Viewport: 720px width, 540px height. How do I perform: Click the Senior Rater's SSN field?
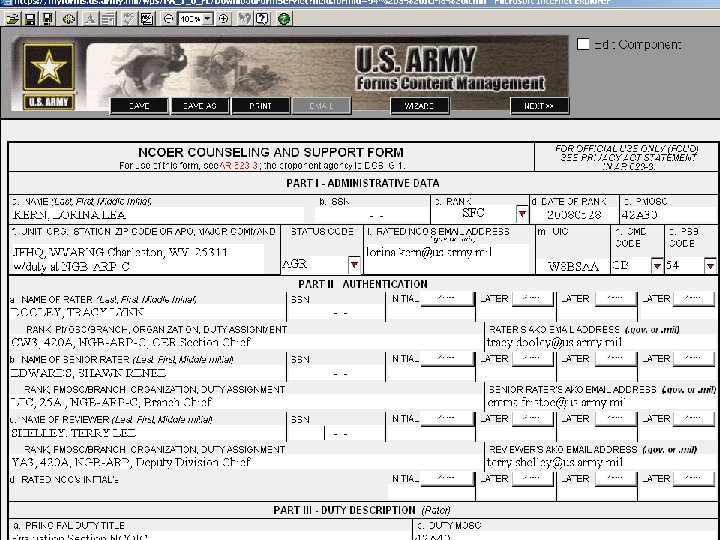click(336, 373)
